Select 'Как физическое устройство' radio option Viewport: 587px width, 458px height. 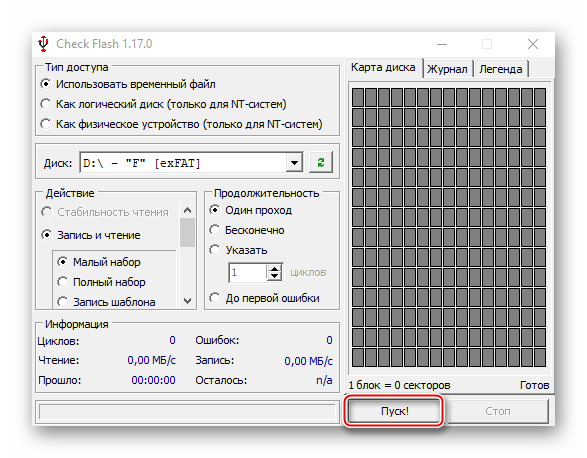tap(181, 124)
